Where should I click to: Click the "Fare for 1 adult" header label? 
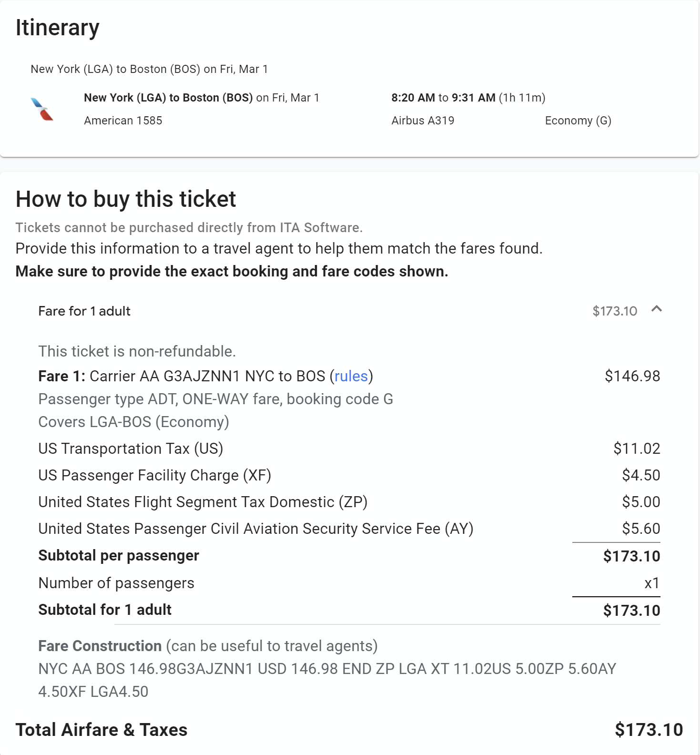point(84,311)
